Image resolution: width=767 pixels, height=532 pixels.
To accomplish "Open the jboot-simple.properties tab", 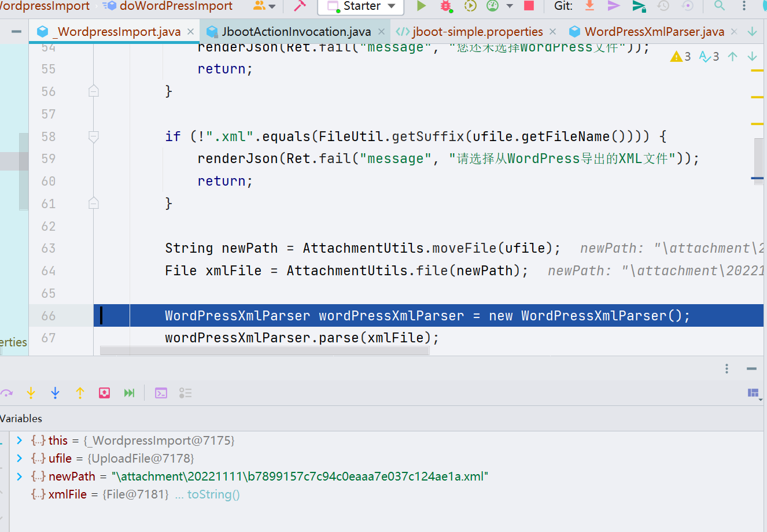I will (x=477, y=32).
